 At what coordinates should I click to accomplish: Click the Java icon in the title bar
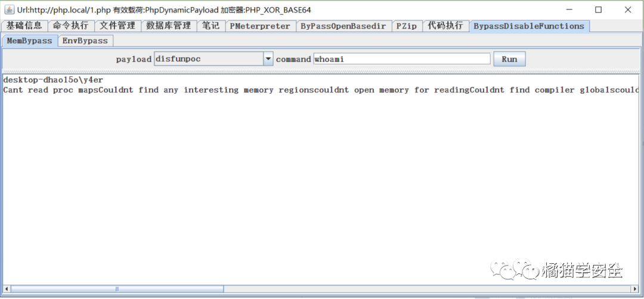[8, 9]
